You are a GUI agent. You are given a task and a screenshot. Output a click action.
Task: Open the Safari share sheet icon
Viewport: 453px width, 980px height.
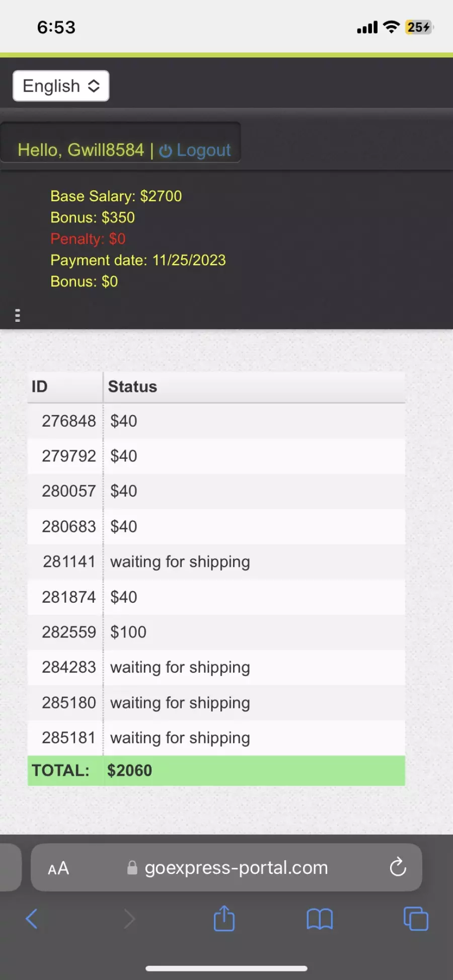pos(224,918)
